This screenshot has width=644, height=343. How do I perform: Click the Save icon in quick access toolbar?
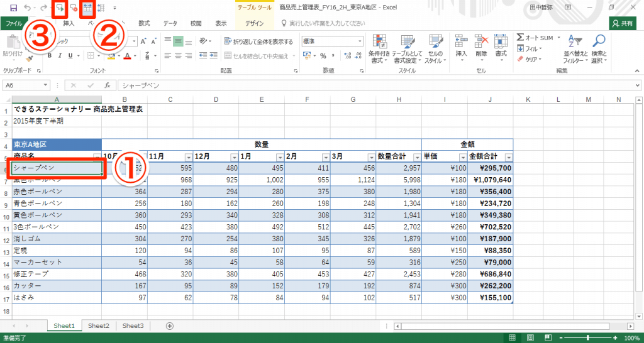click(x=13, y=8)
